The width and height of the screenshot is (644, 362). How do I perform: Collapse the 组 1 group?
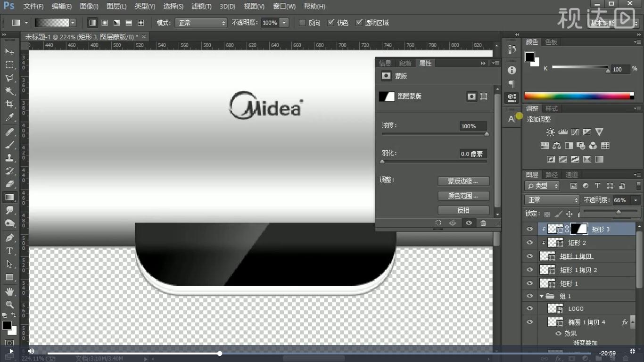pyautogui.click(x=541, y=296)
